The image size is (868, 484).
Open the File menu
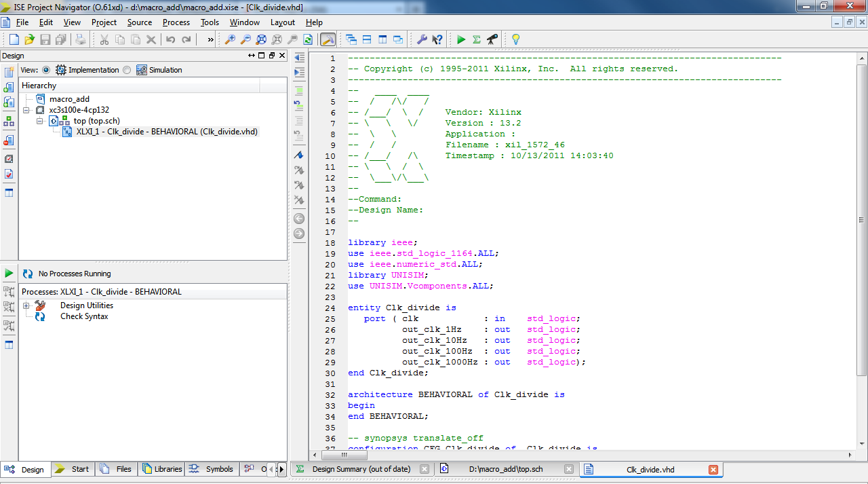(22, 22)
